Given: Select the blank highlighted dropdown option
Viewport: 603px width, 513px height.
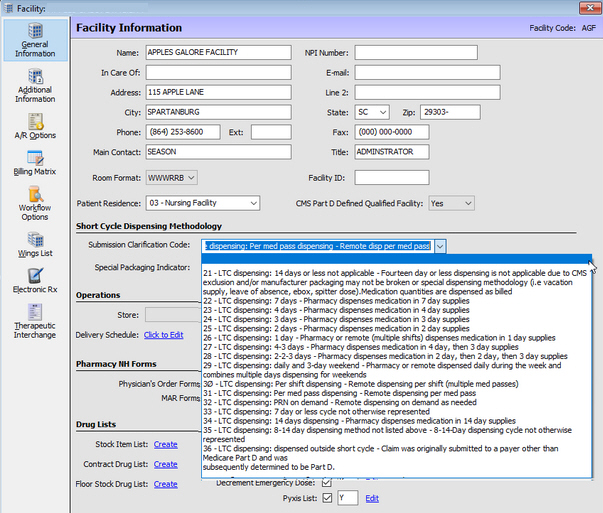Looking at the screenshot, I should 396,259.
